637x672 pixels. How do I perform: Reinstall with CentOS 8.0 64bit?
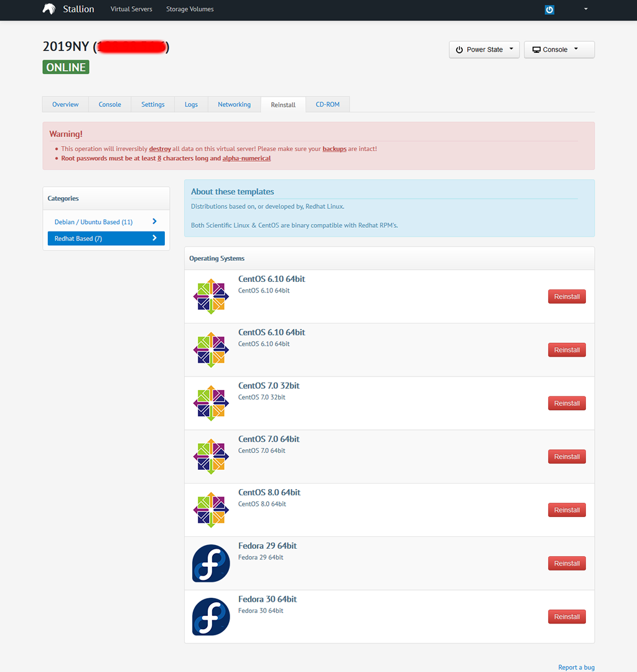[x=567, y=510]
